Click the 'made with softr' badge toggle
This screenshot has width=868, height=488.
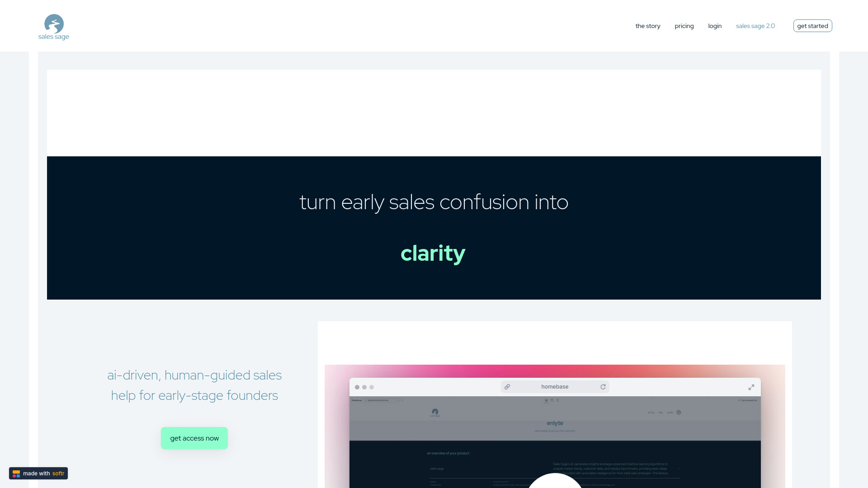pyautogui.click(x=38, y=473)
